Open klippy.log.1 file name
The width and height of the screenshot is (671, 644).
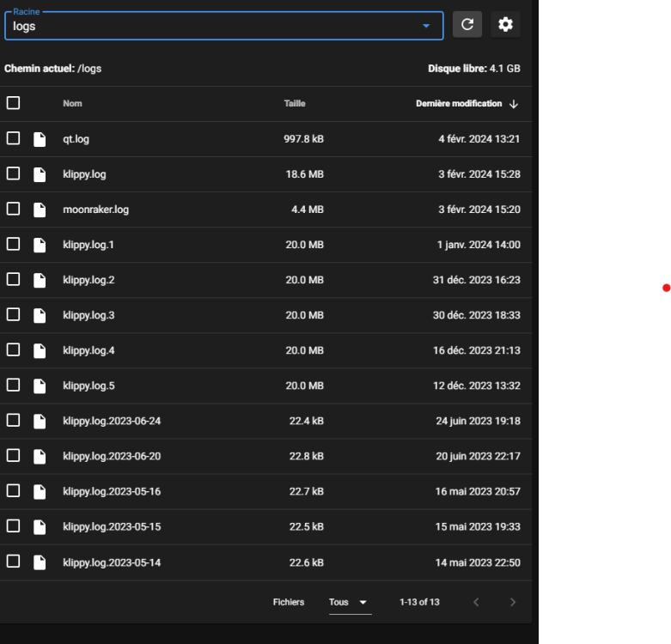point(88,245)
